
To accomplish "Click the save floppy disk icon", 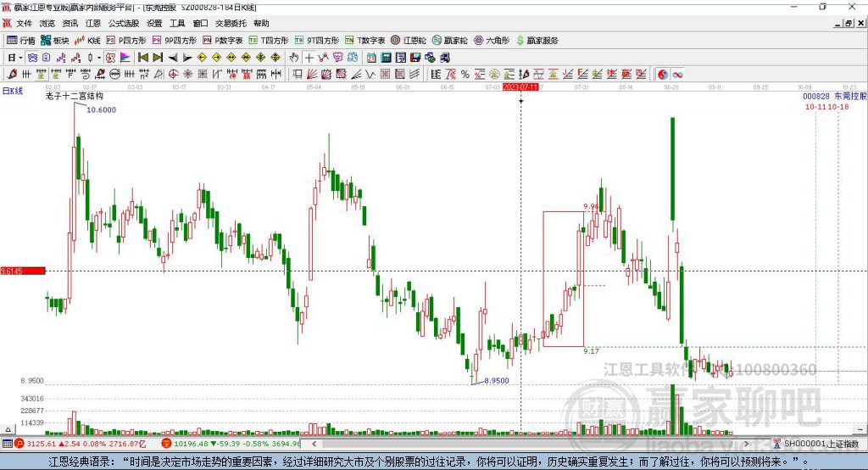I will (415, 58).
